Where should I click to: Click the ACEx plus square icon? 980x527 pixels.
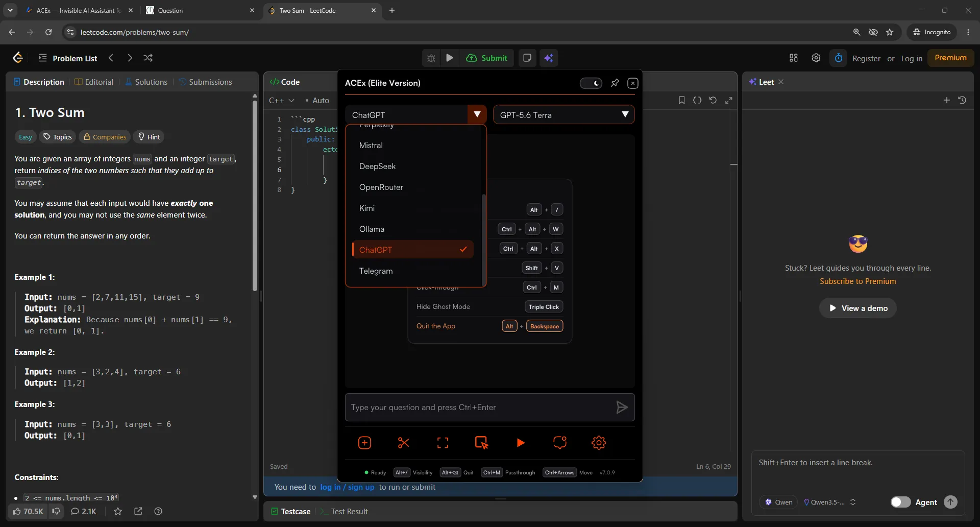pos(364,443)
